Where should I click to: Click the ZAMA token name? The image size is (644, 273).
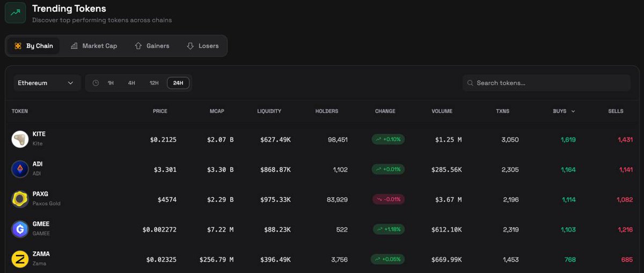pos(41,254)
